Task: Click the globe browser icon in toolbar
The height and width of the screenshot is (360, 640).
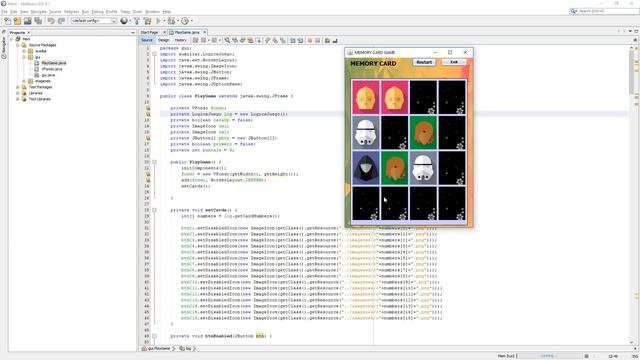Action: click(124, 21)
